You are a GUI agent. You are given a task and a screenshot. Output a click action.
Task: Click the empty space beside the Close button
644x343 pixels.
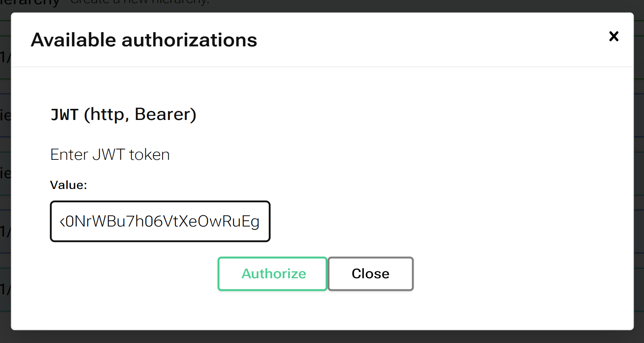click(x=479, y=274)
